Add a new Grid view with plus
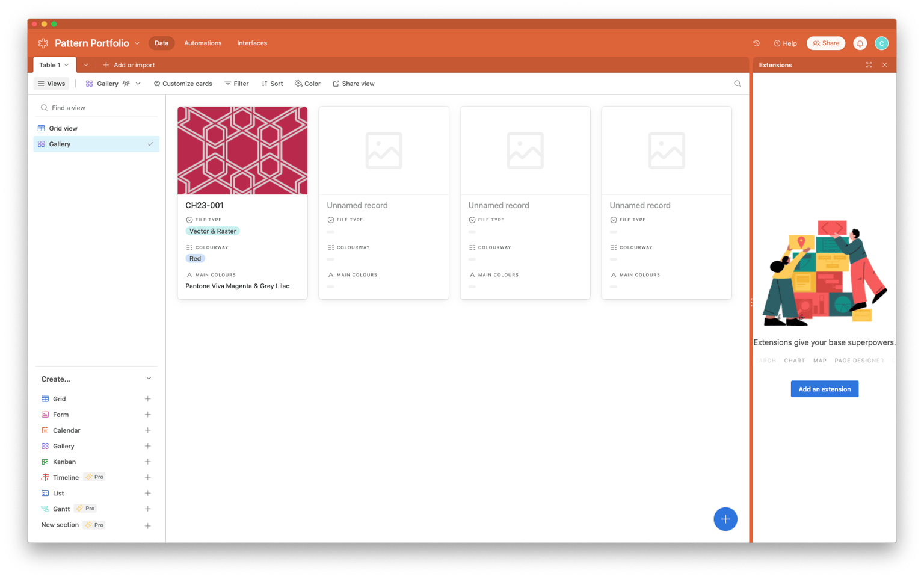The image size is (924, 579). [x=147, y=399]
